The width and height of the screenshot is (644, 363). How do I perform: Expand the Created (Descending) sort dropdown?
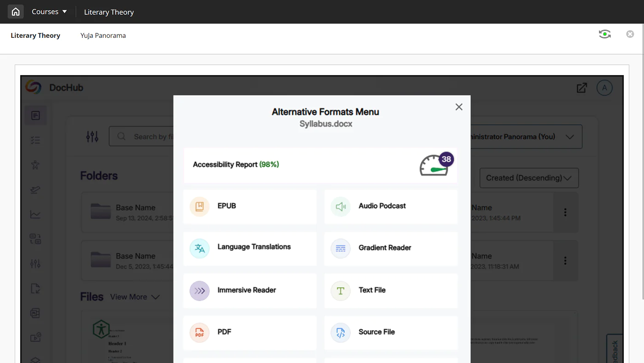[x=528, y=178]
